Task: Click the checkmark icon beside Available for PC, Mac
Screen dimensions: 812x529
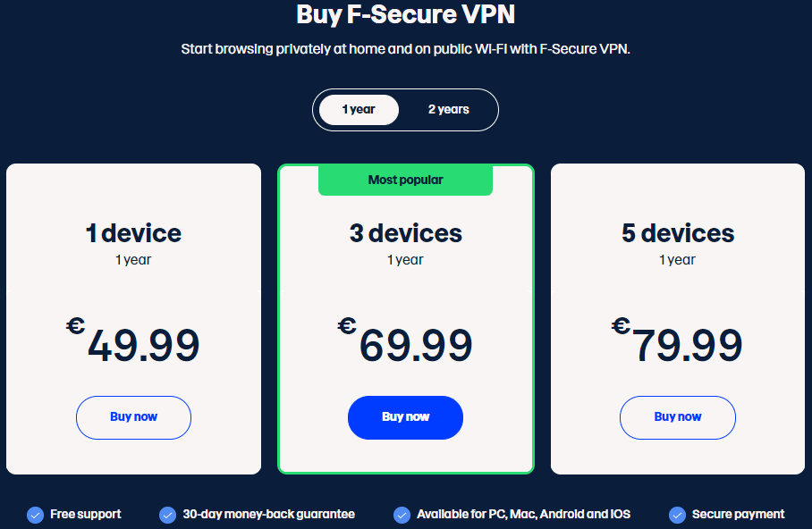Action: click(402, 515)
